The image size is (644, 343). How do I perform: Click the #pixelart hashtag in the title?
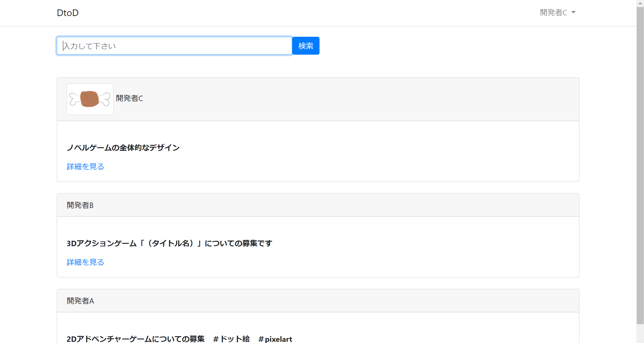275,339
